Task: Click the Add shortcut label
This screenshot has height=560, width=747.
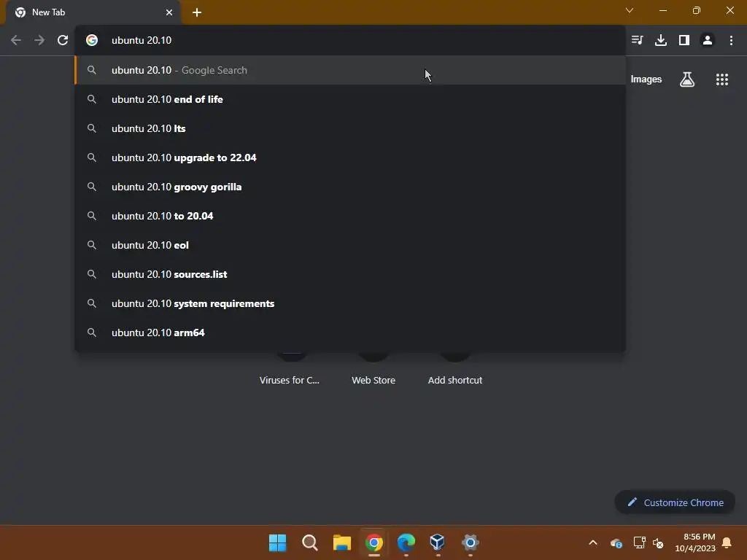Action: 455,380
